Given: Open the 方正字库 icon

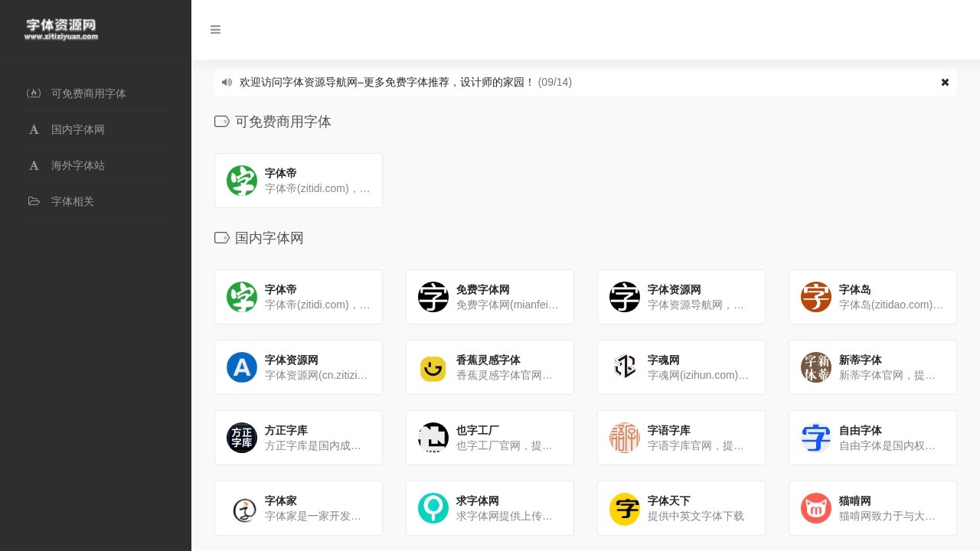Looking at the screenshot, I should click(x=242, y=438).
